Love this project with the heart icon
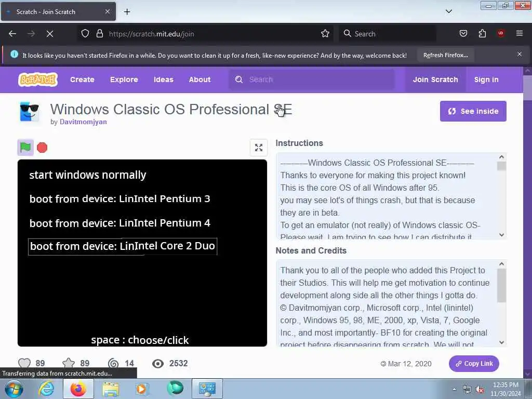Screen dimensions: 532x399 click(24, 363)
